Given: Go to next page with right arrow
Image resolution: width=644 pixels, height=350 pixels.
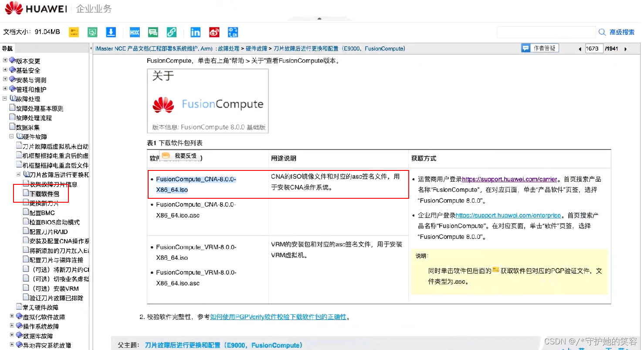Looking at the screenshot, I should click(x=626, y=49).
